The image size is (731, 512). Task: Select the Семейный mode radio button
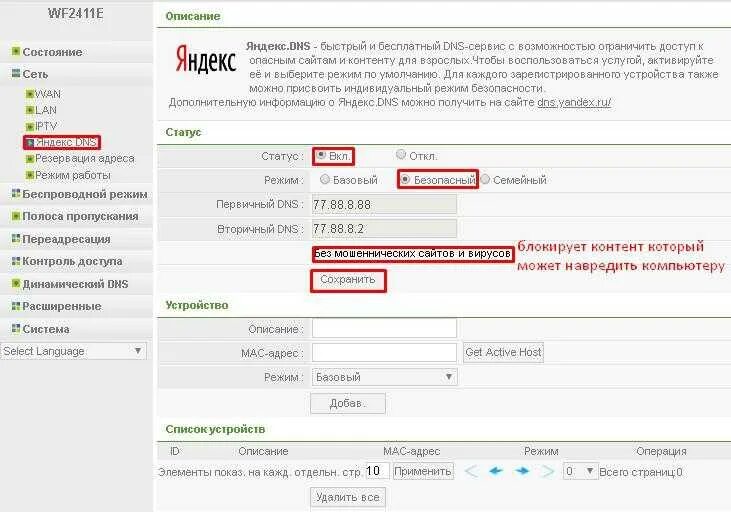[485, 179]
